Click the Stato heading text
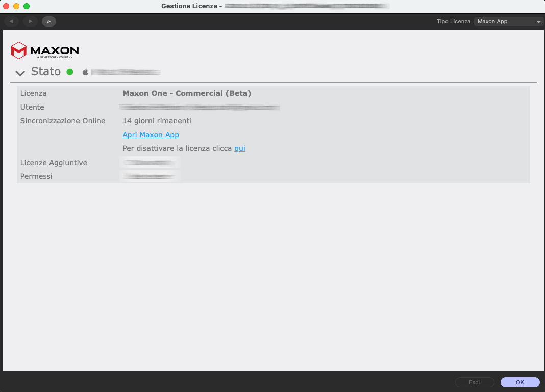Image resolution: width=545 pixels, height=392 pixels. [45, 71]
